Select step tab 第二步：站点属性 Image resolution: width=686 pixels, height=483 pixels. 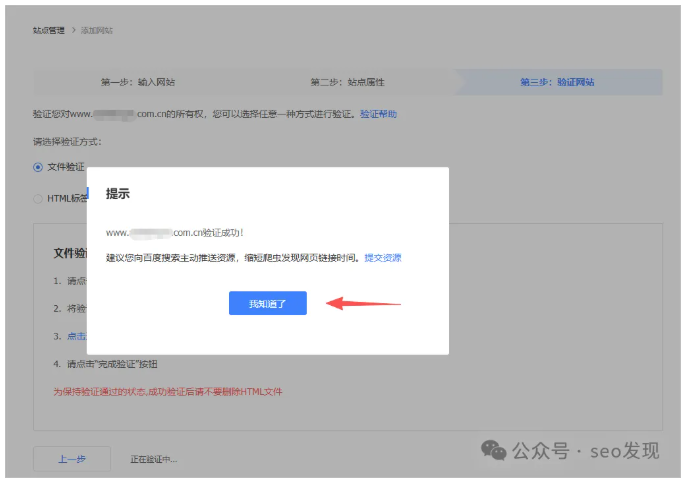click(347, 82)
